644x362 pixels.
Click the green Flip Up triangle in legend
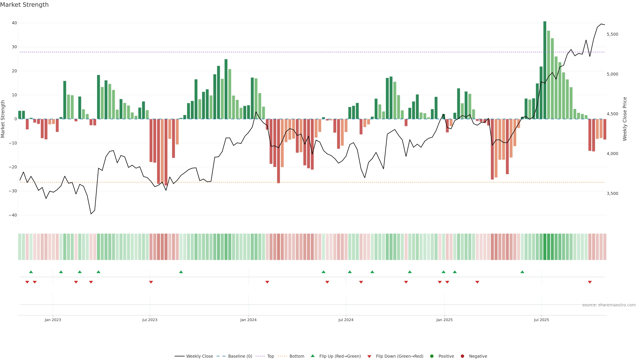(312, 356)
